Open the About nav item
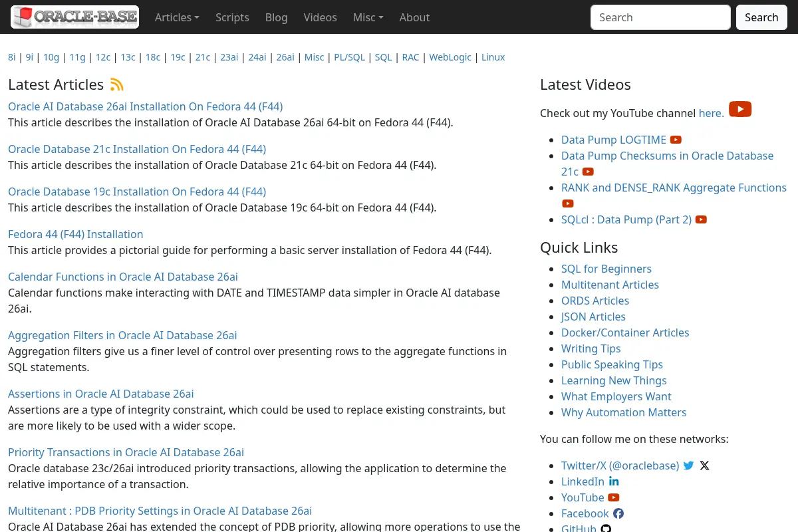The height and width of the screenshot is (532, 798). [414, 17]
